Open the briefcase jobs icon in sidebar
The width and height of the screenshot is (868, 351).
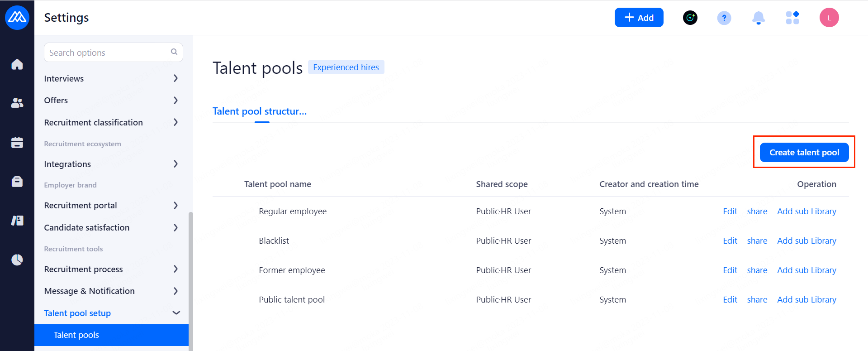17,182
